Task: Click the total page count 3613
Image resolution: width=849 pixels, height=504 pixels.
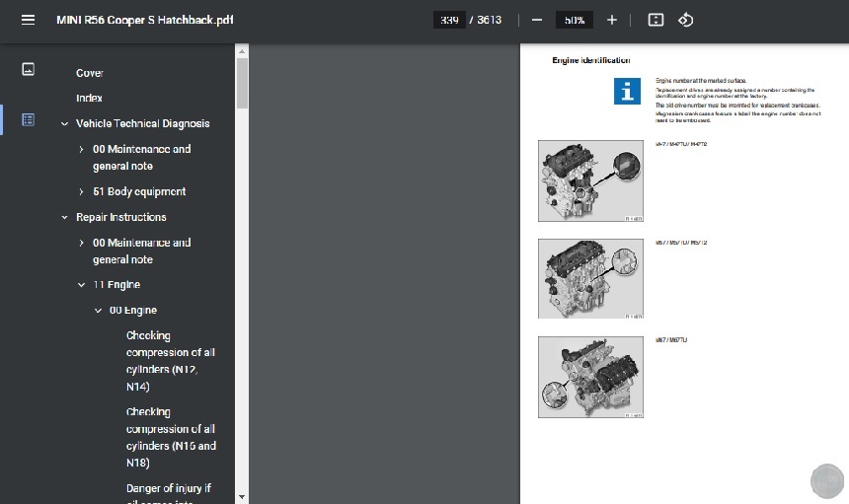Action: [x=489, y=20]
